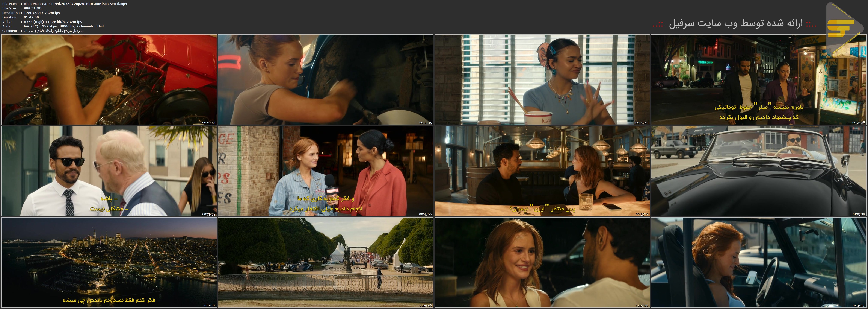Click the Comment line Persian text

click(x=54, y=31)
